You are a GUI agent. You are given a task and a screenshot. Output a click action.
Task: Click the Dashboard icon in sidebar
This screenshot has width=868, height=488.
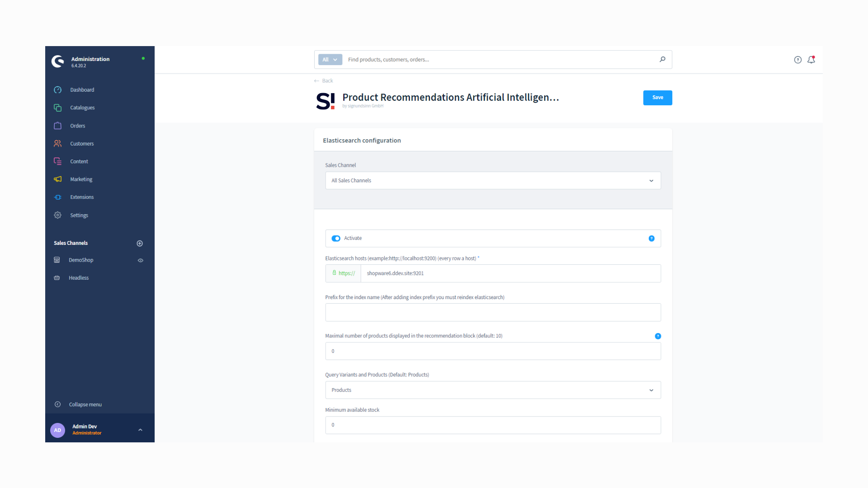58,89
